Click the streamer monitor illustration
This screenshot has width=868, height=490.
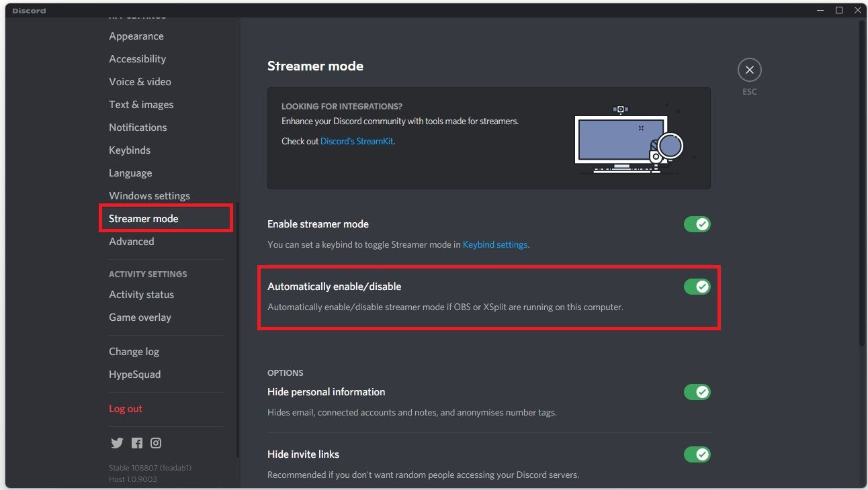point(621,141)
